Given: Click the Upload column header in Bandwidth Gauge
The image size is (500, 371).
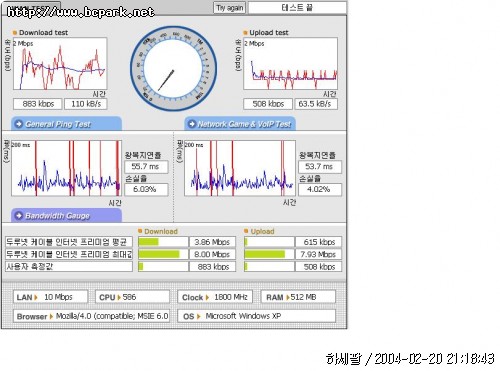Looking at the screenshot, I should click(262, 231).
